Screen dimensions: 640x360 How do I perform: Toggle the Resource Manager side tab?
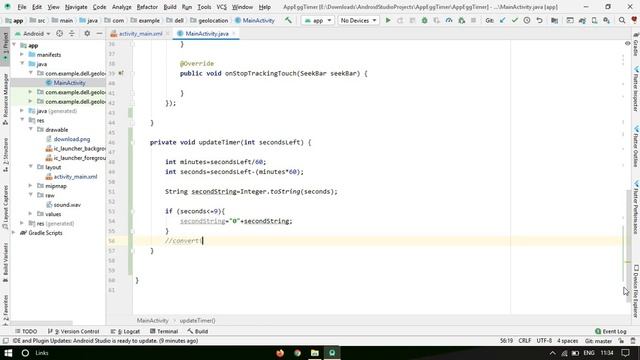pos(6,100)
